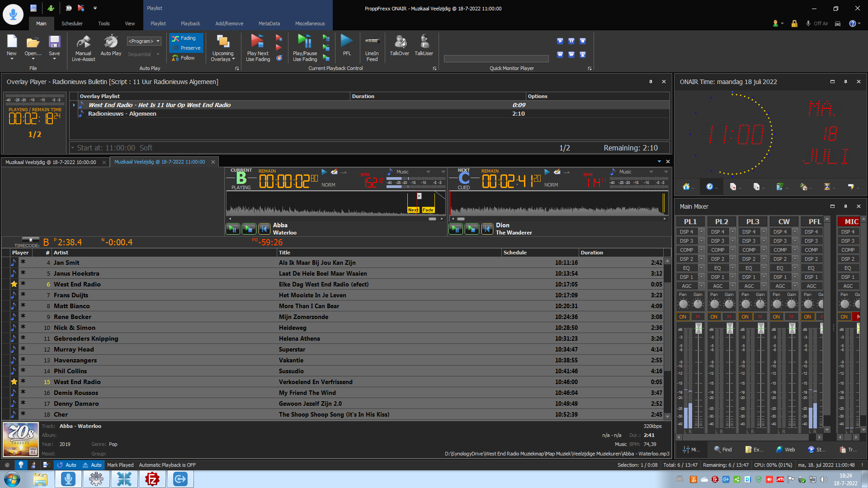Click the Find button below the mixer
The height and width of the screenshot is (488, 868).
(723, 450)
